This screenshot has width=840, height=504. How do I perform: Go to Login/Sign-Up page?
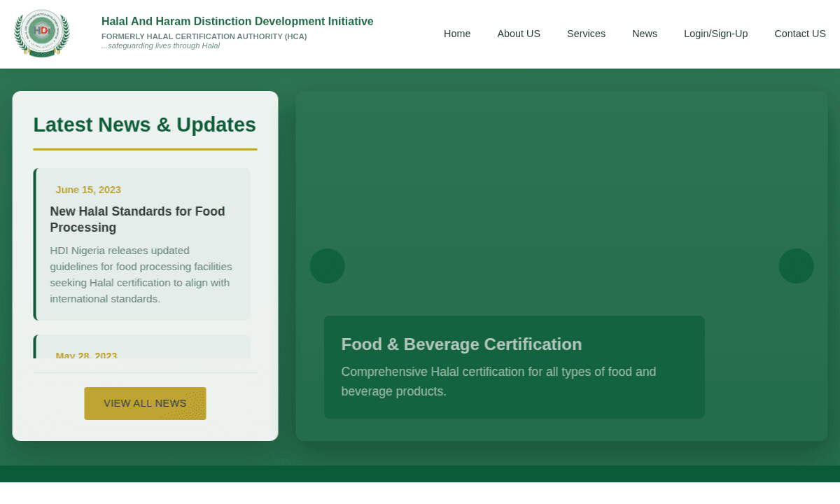(x=715, y=34)
